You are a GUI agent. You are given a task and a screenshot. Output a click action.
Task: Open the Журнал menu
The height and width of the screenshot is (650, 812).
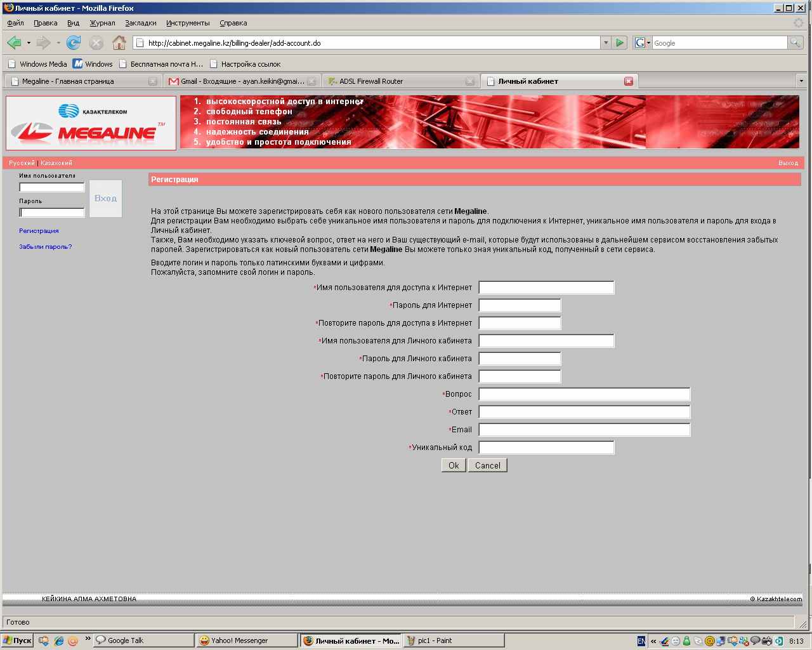[102, 23]
